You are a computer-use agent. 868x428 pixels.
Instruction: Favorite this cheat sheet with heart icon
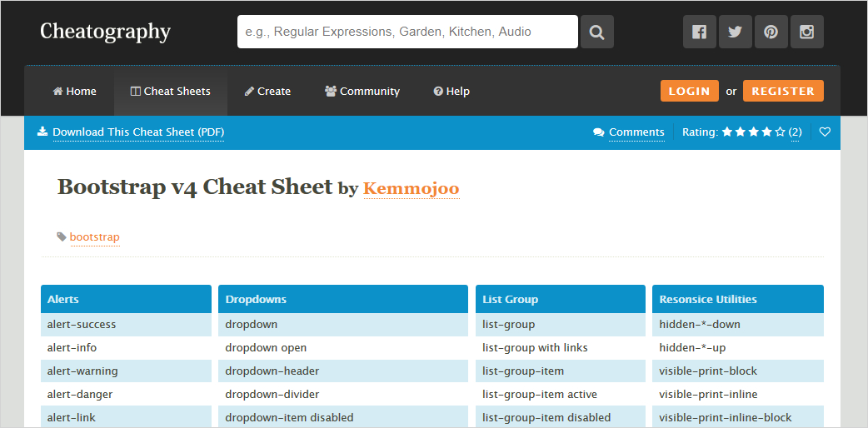point(825,132)
